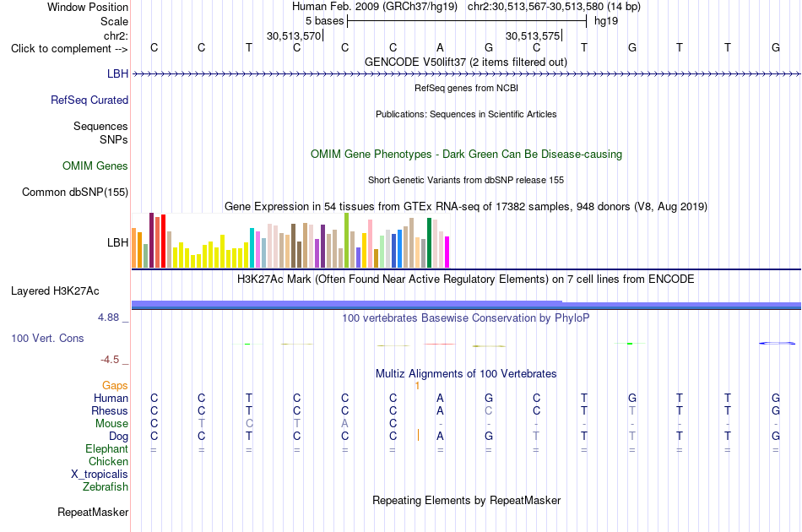Open the Common dbSNP(155) track label
The width and height of the screenshot is (802, 532).
point(75,192)
